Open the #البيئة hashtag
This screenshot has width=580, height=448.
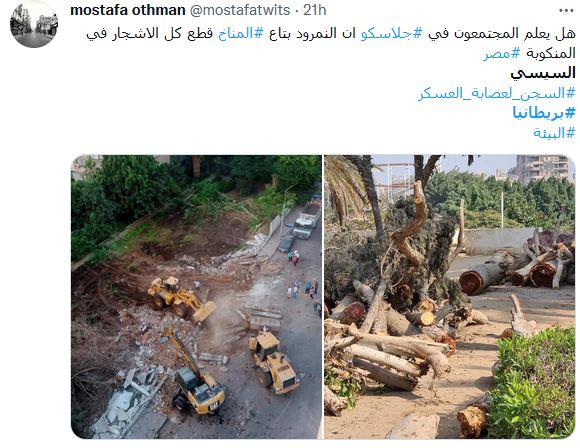[x=554, y=132]
